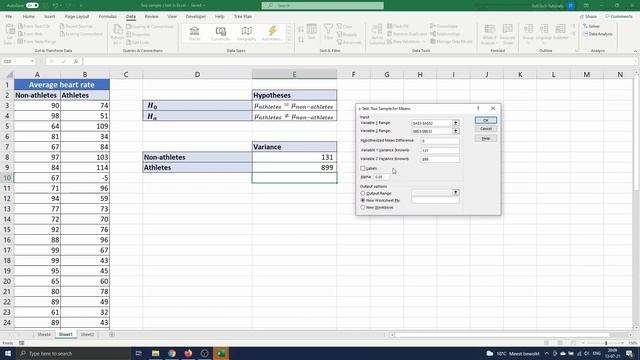Switch to the Developer ribbon tab
The image size is (640, 360).
(196, 16)
